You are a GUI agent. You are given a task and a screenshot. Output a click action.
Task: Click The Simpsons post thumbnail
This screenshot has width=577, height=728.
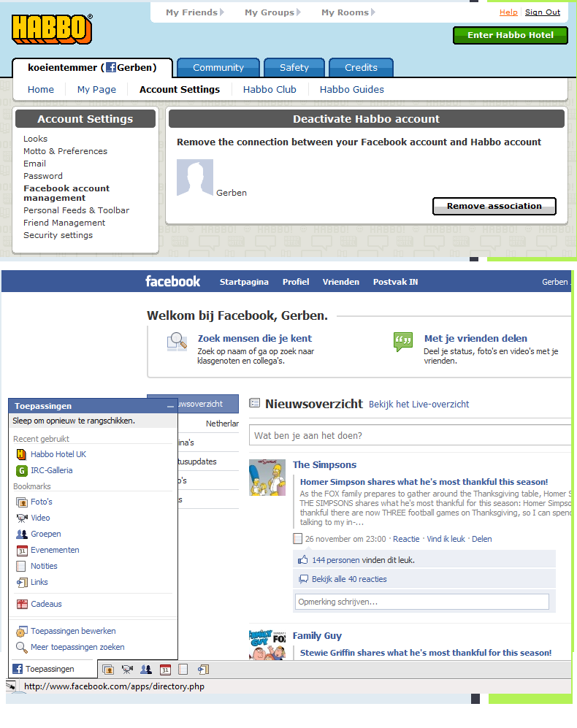[267, 478]
